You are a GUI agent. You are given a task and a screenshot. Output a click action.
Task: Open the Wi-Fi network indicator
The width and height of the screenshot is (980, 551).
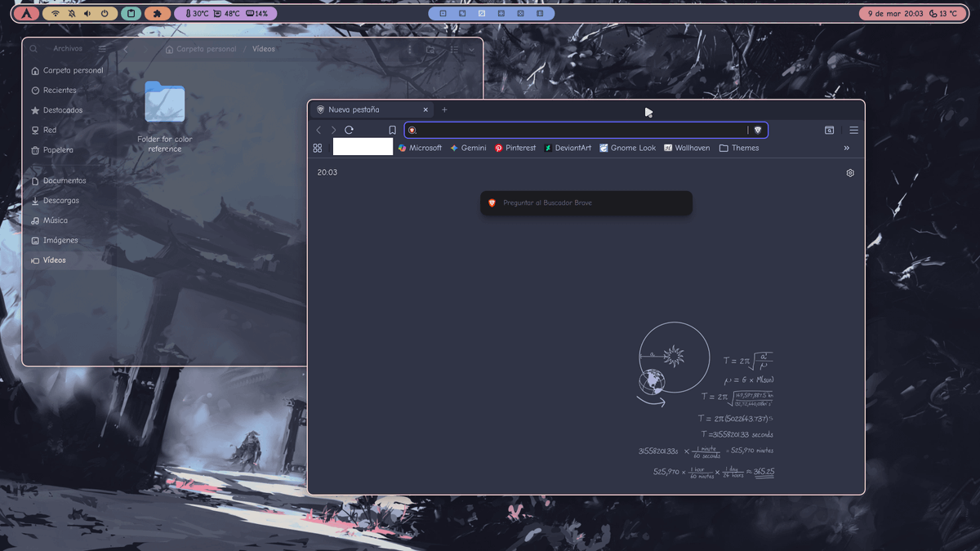56,14
